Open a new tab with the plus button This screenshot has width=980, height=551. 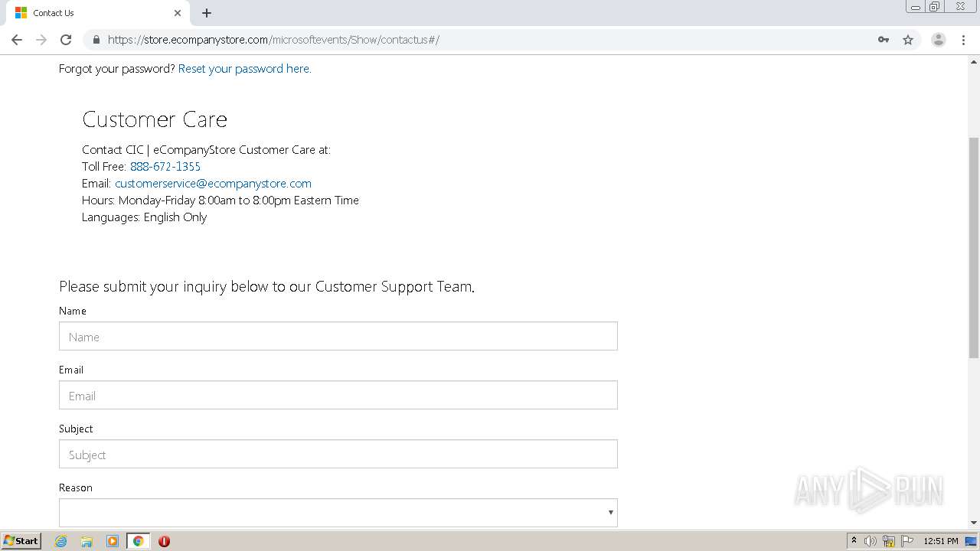(x=207, y=13)
